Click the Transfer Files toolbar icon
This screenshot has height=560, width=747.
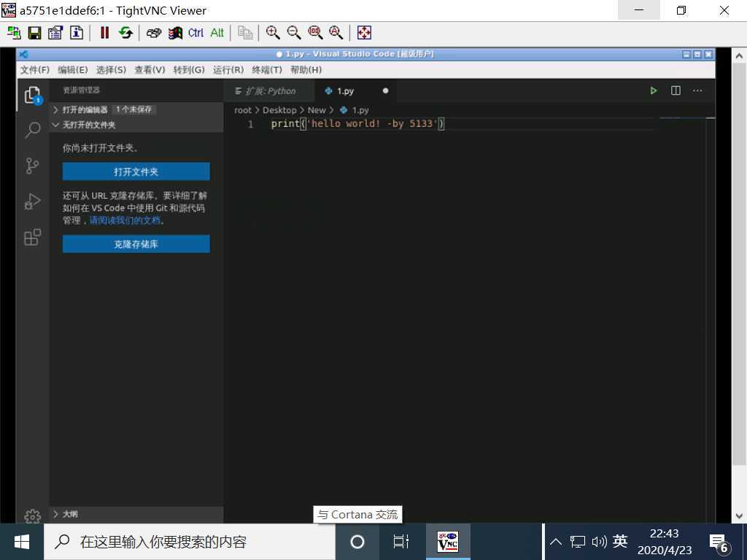245,33
